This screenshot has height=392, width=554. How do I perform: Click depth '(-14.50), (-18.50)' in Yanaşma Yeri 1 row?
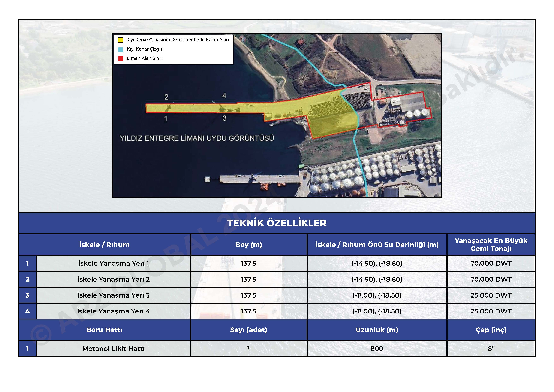coord(377,263)
